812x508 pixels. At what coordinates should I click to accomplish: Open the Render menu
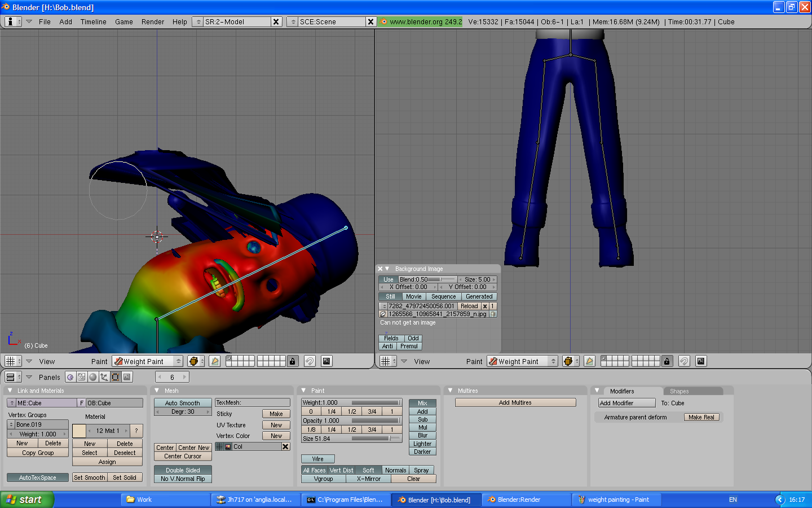(152, 22)
